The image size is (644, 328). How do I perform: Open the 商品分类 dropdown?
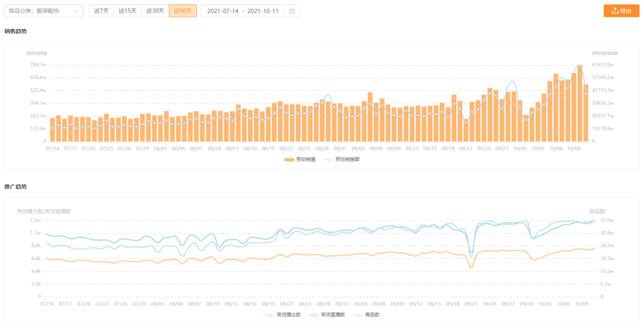[x=44, y=11]
